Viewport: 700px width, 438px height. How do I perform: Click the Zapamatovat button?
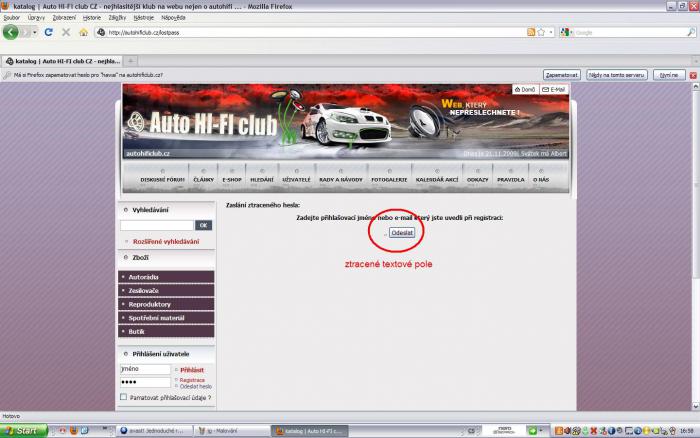(x=561, y=75)
